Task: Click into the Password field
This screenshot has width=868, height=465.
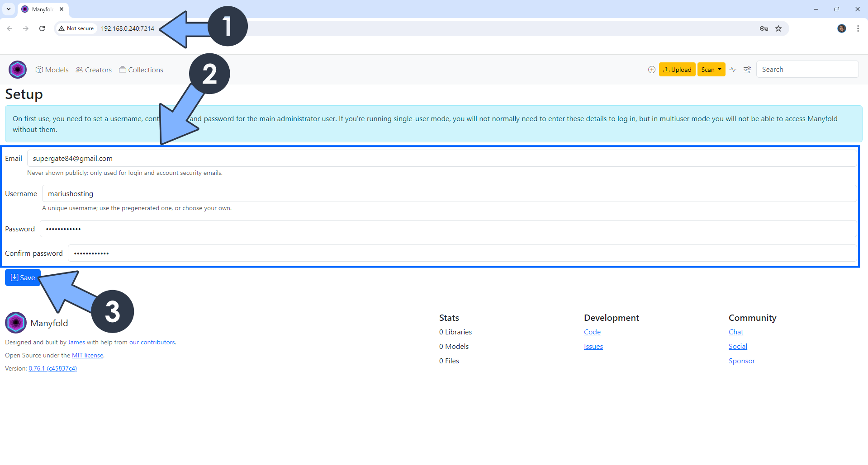Action: pos(448,229)
